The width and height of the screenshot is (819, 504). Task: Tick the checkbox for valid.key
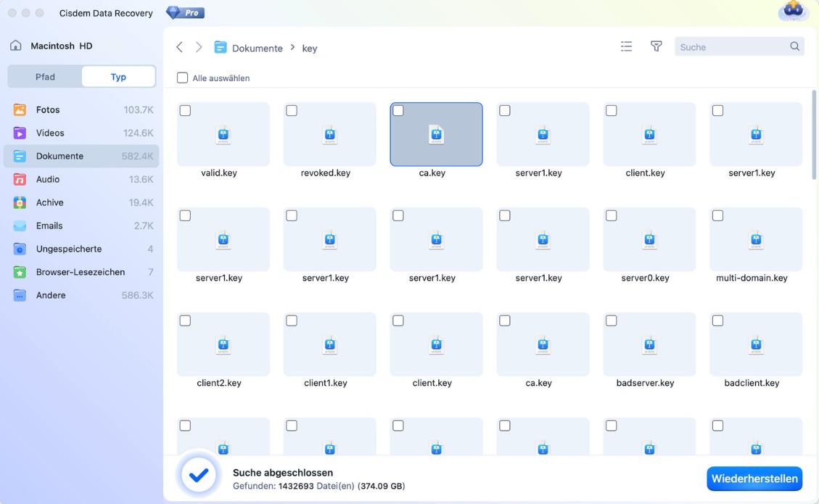(x=185, y=111)
